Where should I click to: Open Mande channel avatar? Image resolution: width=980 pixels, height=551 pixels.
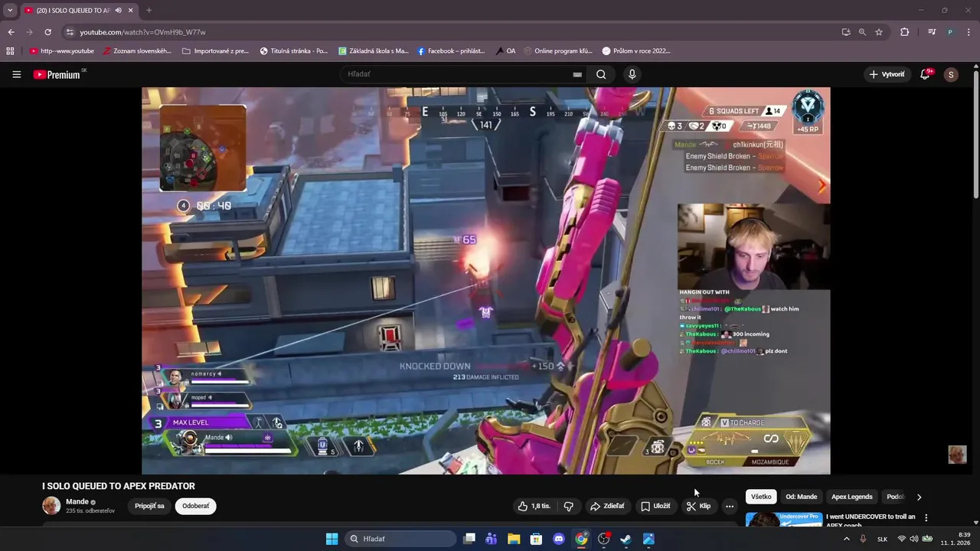point(51,506)
